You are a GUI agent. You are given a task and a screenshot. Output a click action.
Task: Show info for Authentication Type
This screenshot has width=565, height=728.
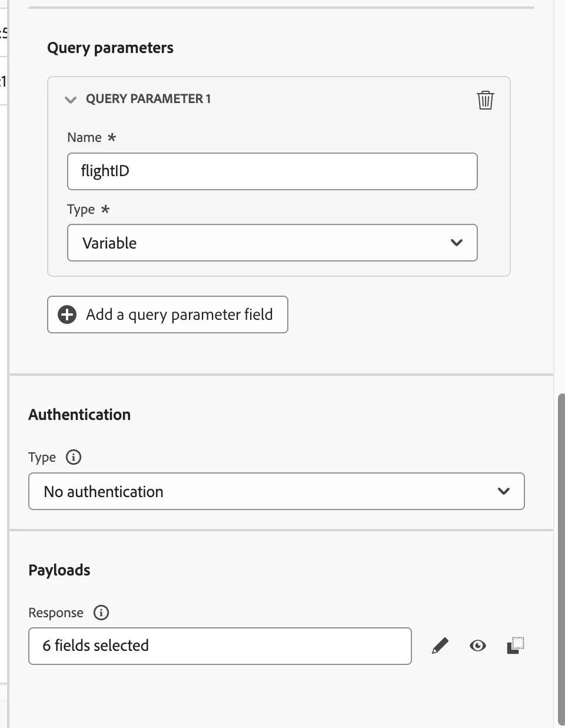[x=74, y=457]
